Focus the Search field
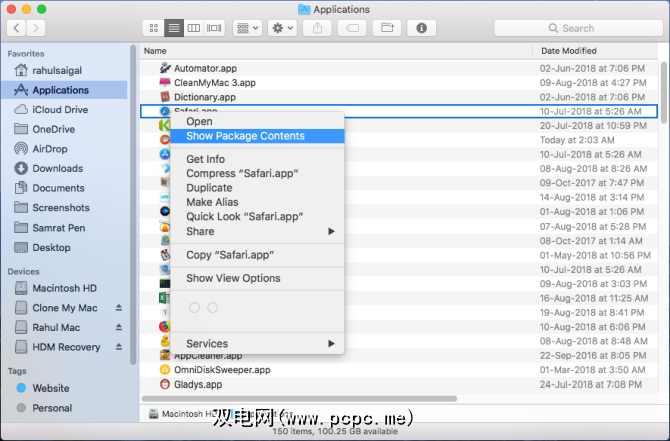670x441 pixels. [578, 28]
